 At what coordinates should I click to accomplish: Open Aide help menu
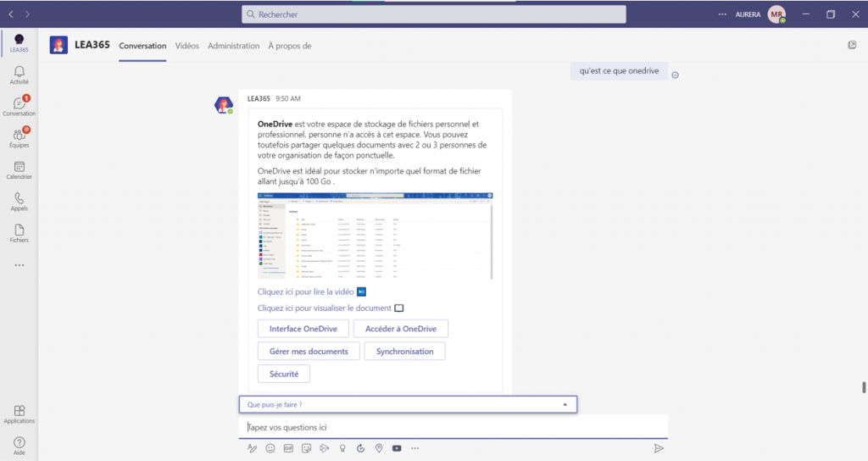coord(19,446)
